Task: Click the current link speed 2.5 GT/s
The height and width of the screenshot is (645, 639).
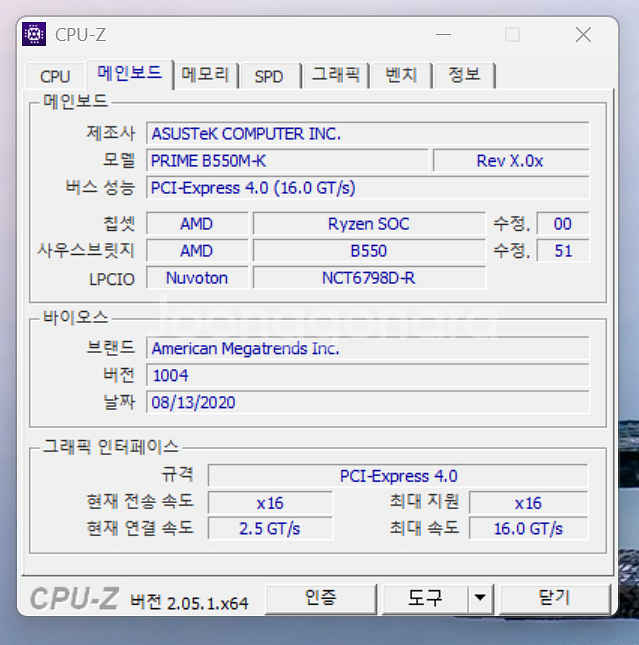Action: pyautogui.click(x=270, y=528)
